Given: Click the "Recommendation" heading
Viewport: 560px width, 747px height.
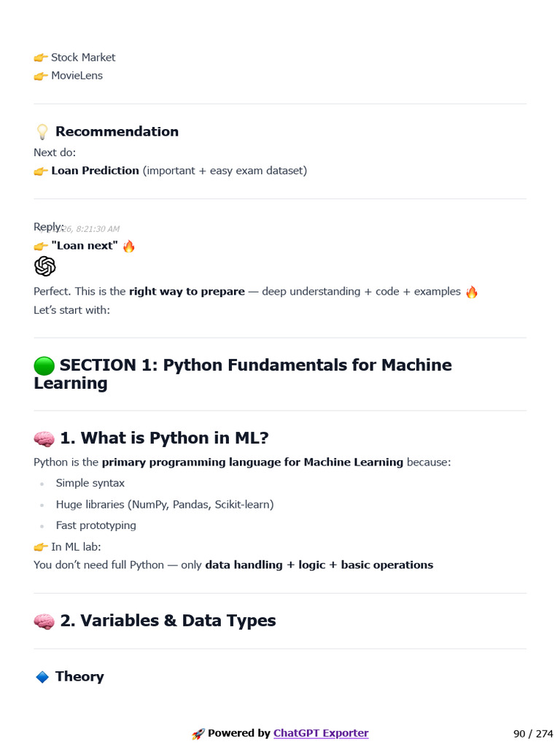Looking at the screenshot, I should [117, 131].
